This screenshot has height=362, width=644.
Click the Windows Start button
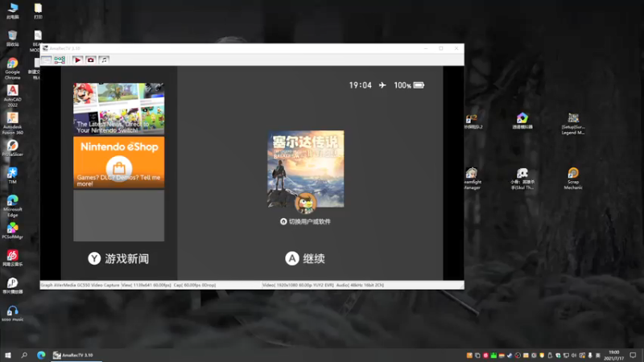tap(8, 355)
